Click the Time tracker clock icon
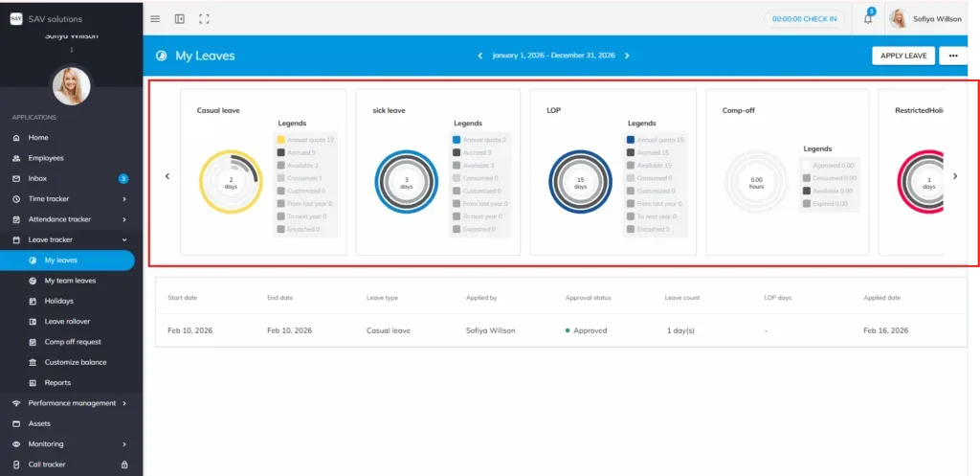Image resolution: width=980 pixels, height=476 pixels. coord(17,199)
